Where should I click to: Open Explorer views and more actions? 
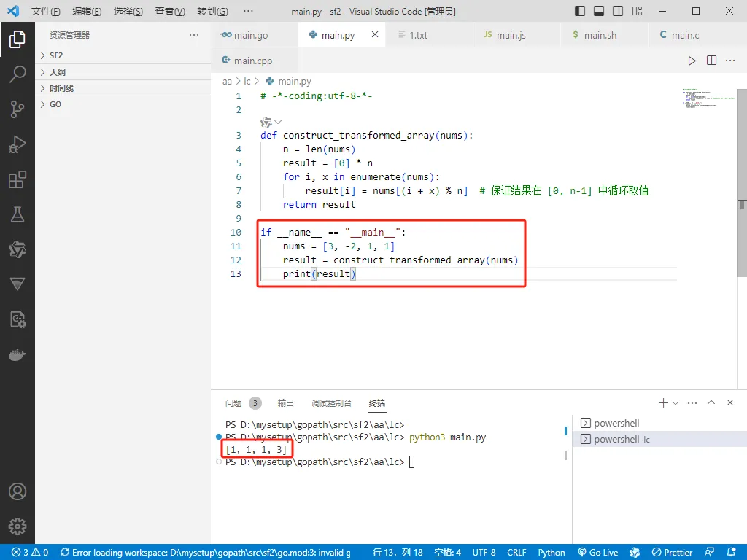tap(194, 35)
